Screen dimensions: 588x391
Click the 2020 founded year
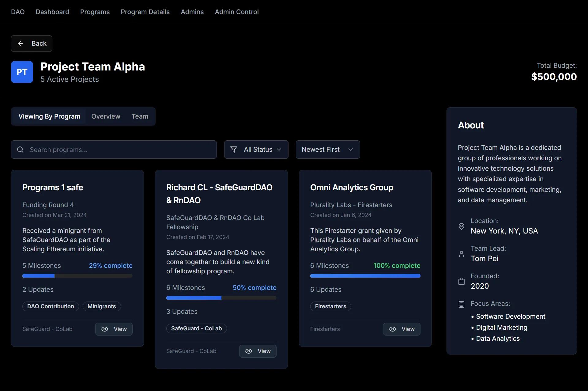pos(480,286)
